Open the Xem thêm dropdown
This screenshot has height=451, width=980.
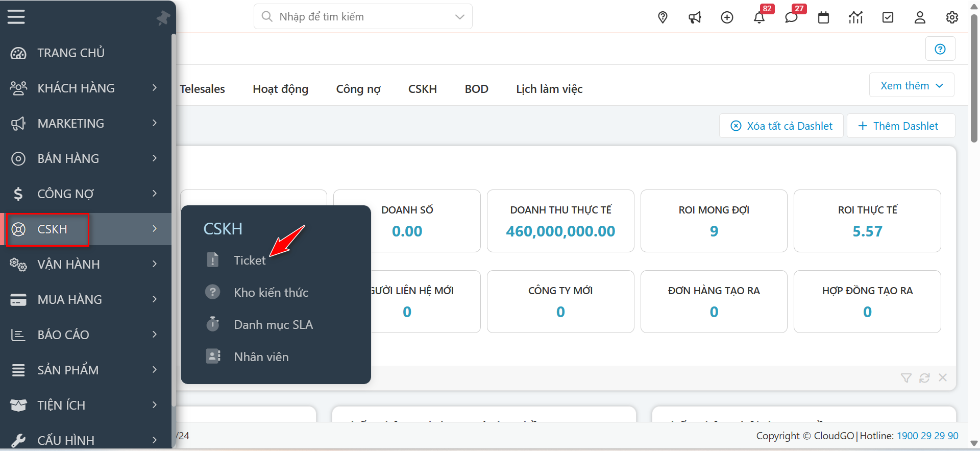click(x=911, y=86)
